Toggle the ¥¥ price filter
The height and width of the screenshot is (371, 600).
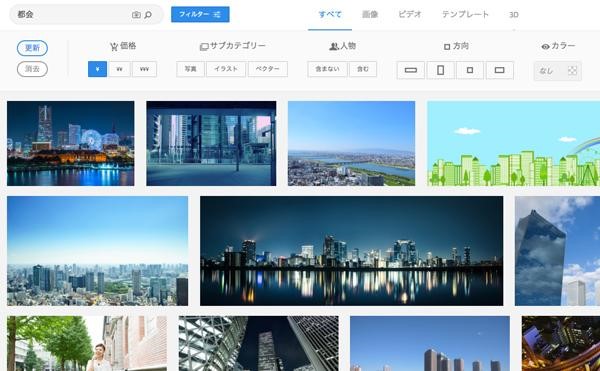pos(119,69)
